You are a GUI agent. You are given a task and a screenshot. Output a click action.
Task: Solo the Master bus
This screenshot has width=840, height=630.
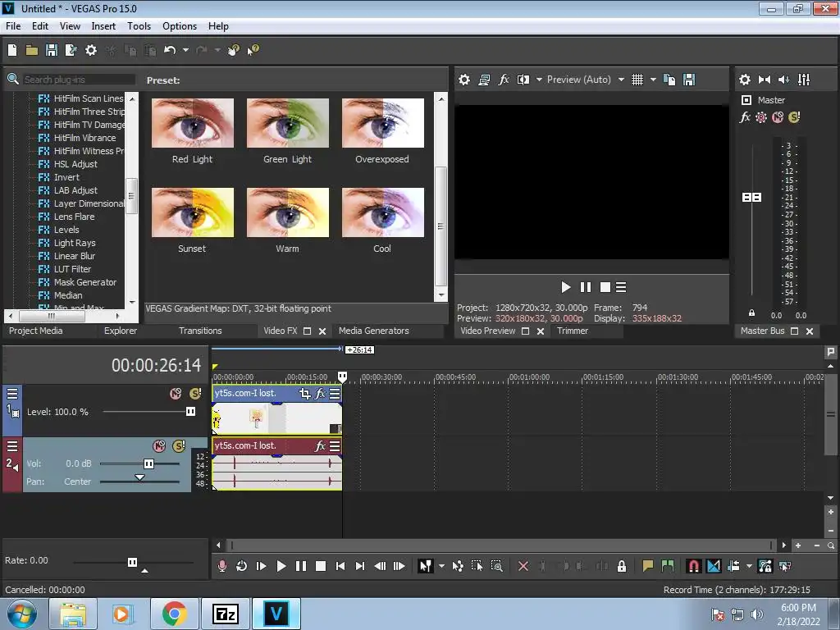(794, 117)
